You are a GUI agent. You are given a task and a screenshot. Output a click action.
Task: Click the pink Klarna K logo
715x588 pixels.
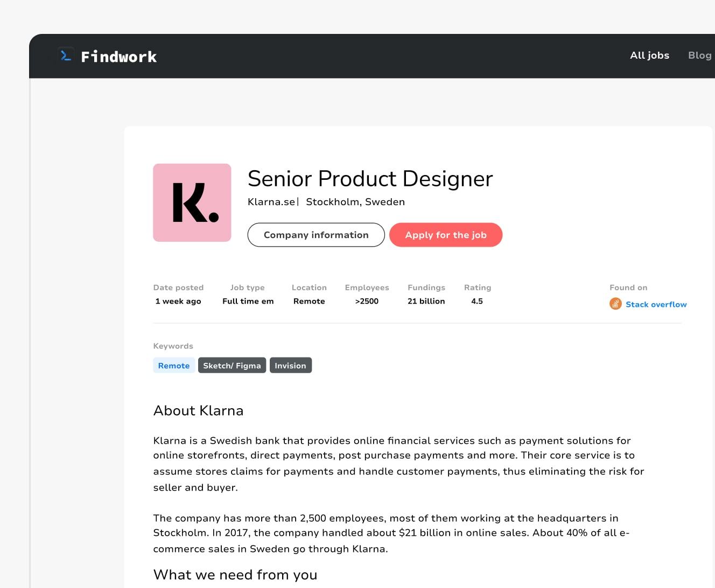pos(192,202)
